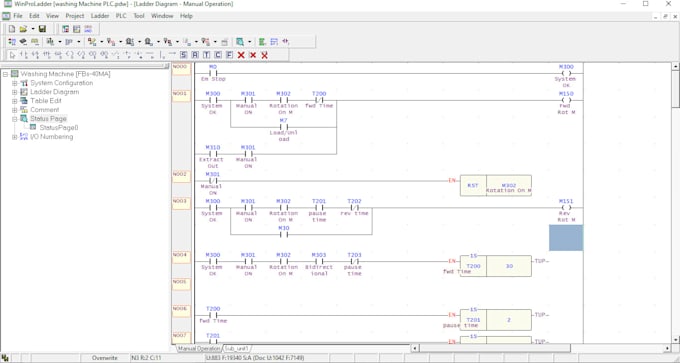
Task: Switch to the Sub_unit1 tab
Action: click(237, 348)
